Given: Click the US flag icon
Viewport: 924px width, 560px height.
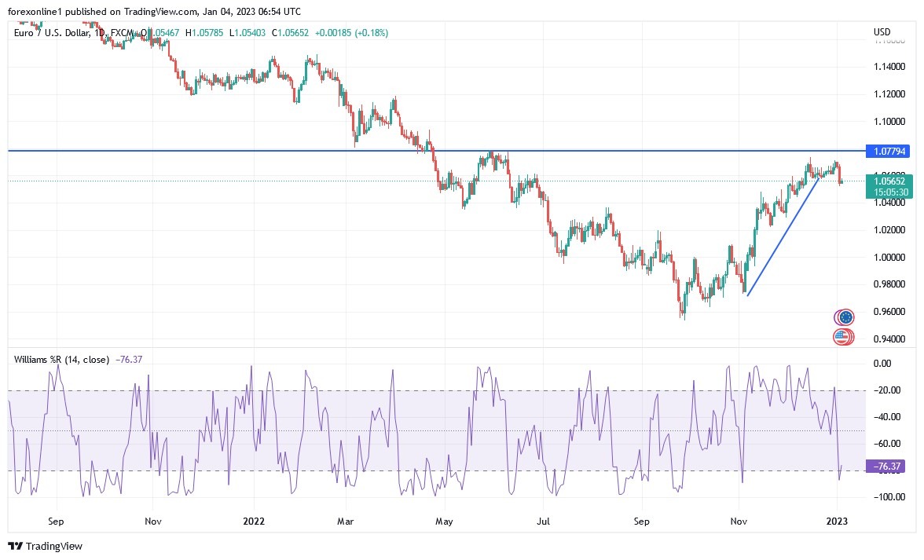Looking at the screenshot, I should pyautogui.click(x=843, y=338).
